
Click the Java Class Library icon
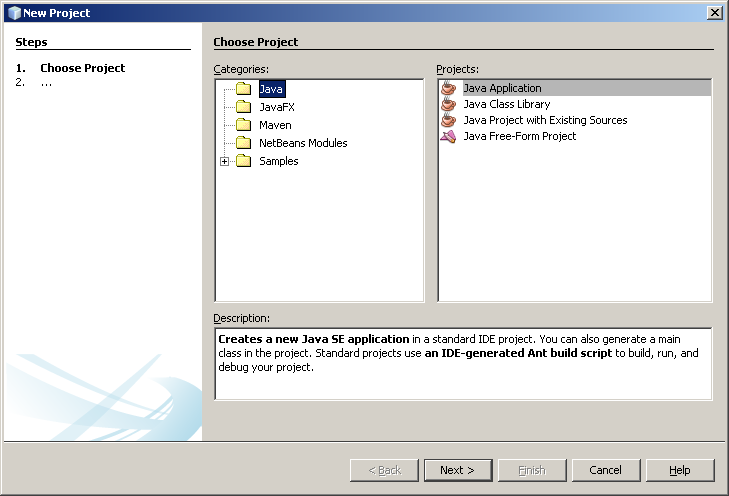coord(448,104)
